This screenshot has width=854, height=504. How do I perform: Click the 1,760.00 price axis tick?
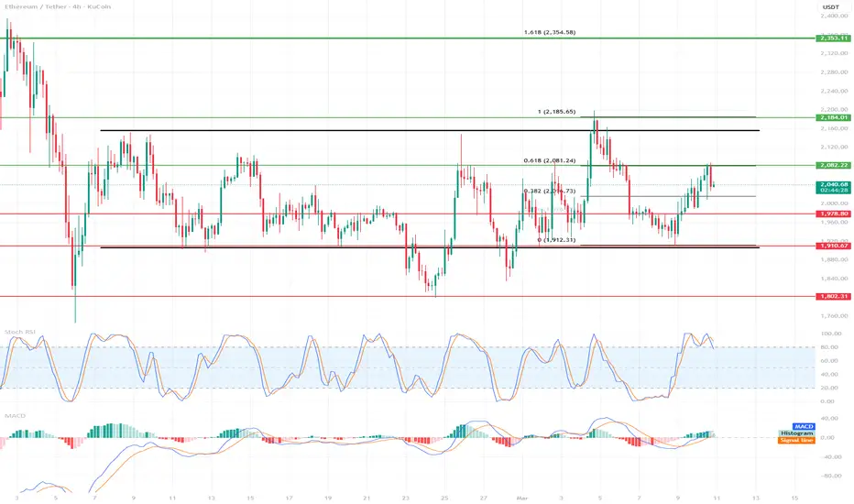[x=834, y=316]
